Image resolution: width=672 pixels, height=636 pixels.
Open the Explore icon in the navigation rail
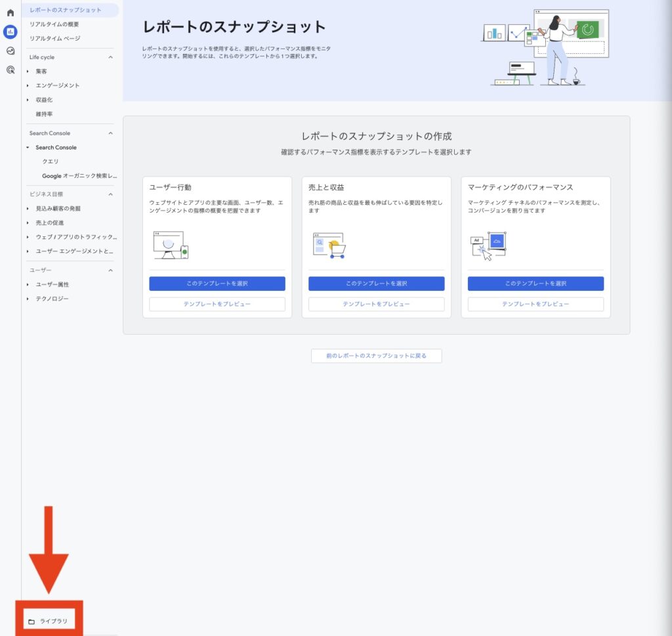coord(9,50)
